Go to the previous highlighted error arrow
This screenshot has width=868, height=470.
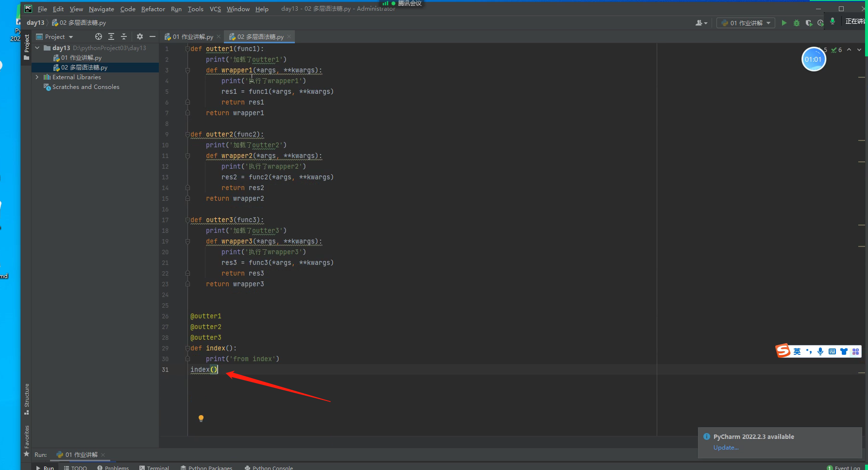pyautogui.click(x=849, y=50)
